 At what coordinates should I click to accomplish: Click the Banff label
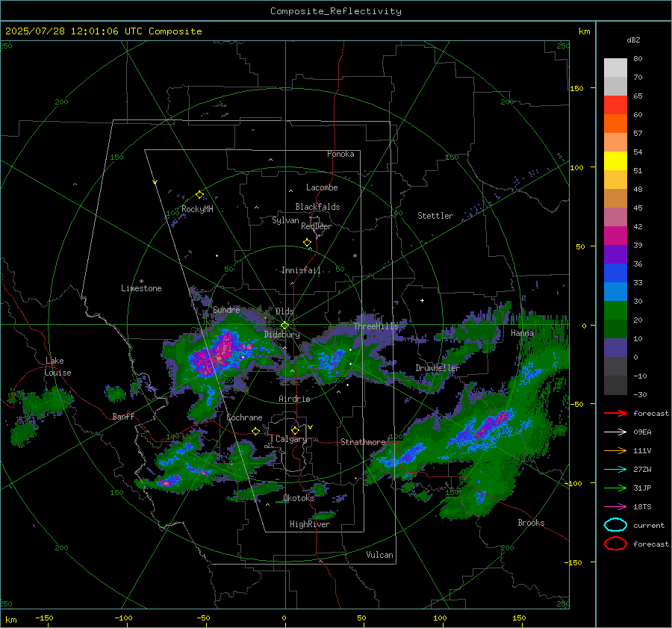point(123,416)
